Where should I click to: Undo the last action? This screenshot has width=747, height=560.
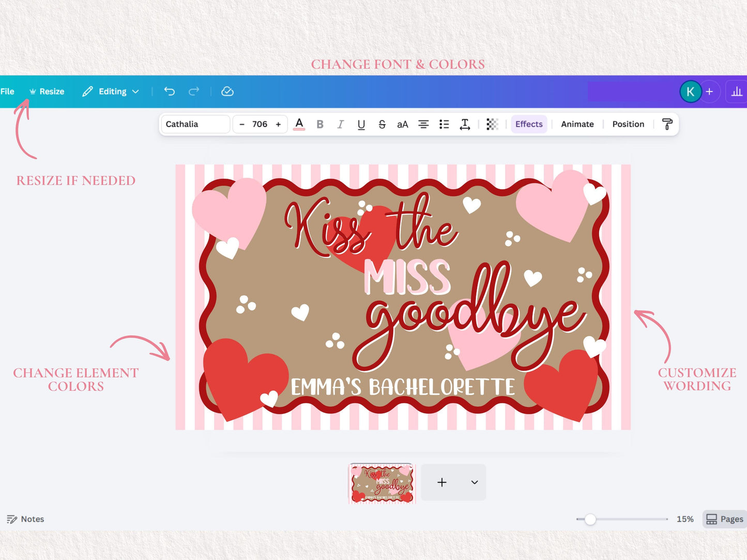[170, 91]
